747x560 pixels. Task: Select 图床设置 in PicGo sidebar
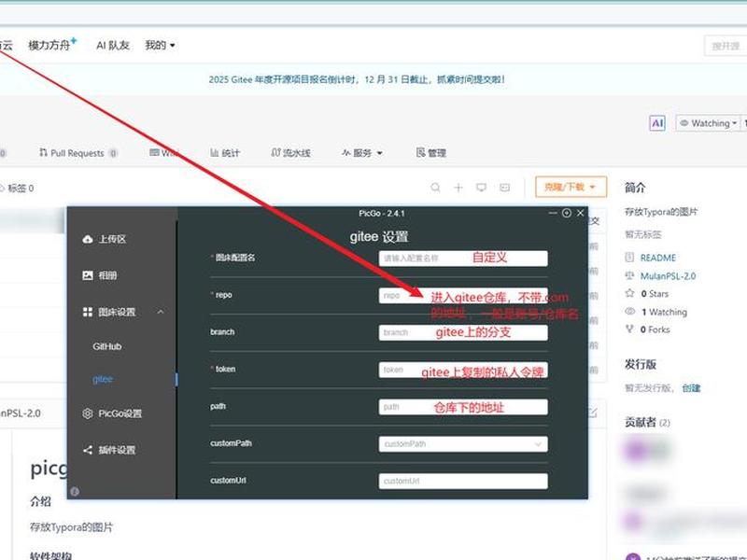[109, 312]
